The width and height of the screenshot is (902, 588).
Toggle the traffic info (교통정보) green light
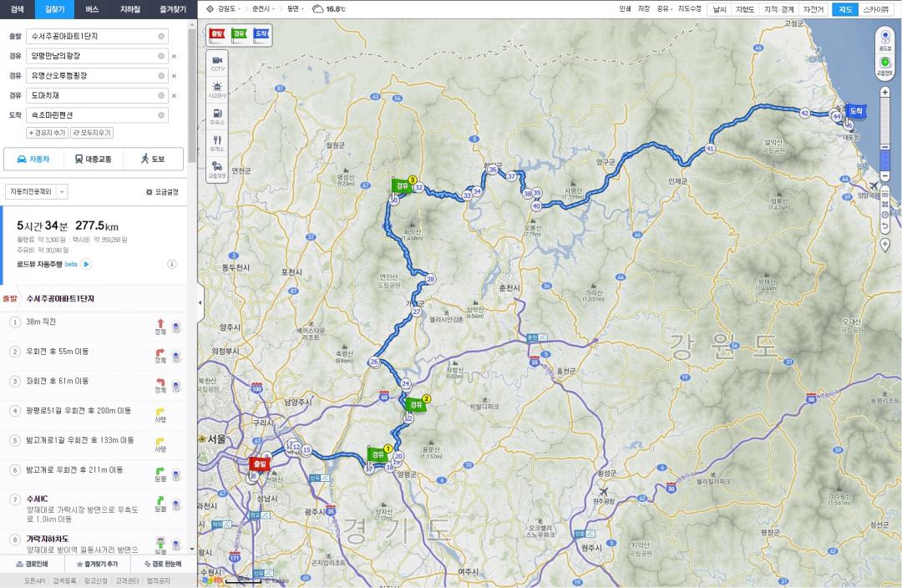pyautogui.click(x=884, y=63)
